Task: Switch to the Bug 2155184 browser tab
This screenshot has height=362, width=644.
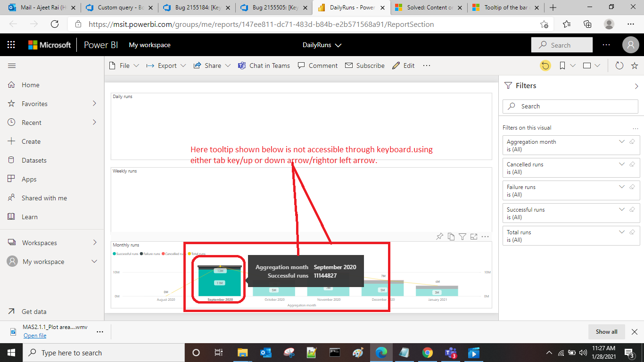Action: (197, 8)
